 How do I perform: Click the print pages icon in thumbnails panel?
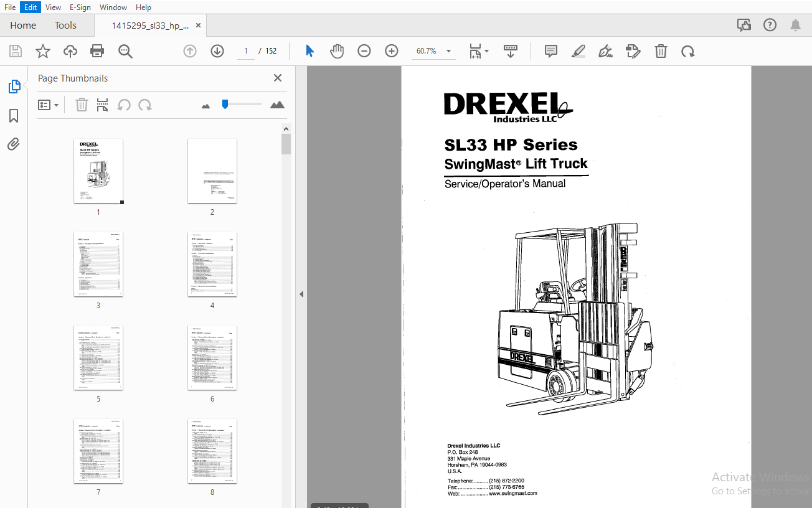click(103, 105)
